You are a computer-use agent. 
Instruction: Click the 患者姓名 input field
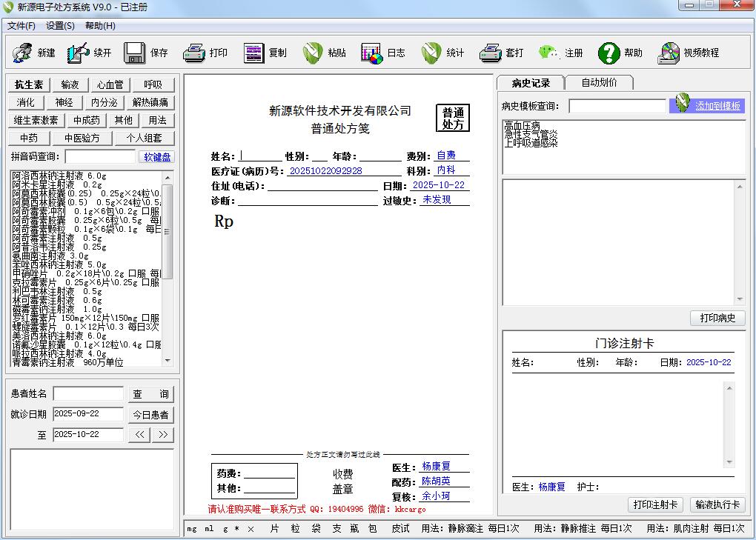tap(88, 394)
